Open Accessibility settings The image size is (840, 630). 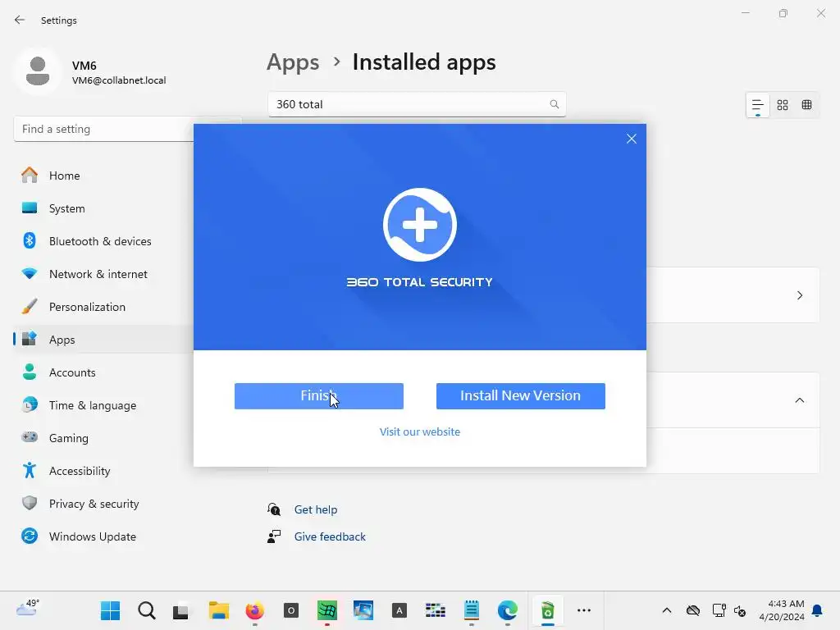point(103,471)
